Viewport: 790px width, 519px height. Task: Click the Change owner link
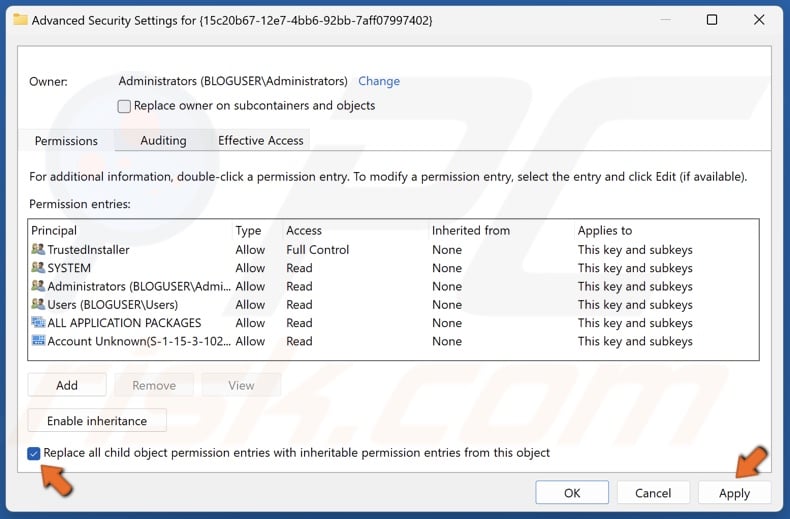tap(379, 81)
